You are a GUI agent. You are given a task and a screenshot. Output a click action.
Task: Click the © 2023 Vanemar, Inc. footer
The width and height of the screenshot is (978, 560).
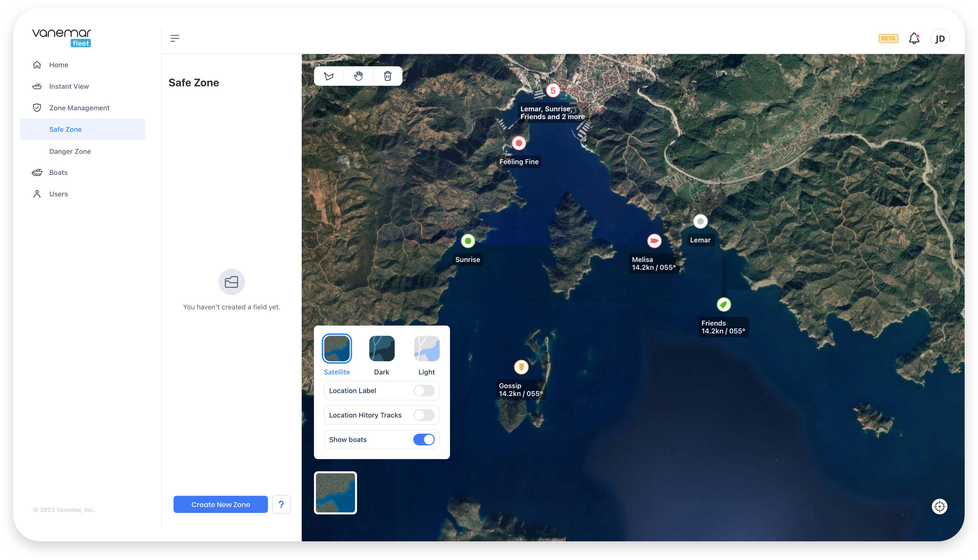click(x=64, y=510)
